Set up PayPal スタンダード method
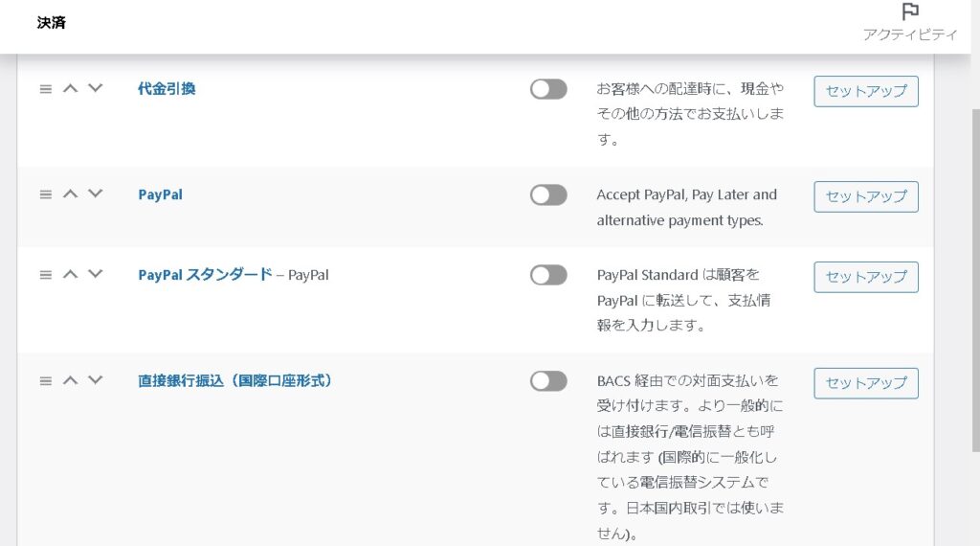This screenshot has width=980, height=546. [x=866, y=277]
